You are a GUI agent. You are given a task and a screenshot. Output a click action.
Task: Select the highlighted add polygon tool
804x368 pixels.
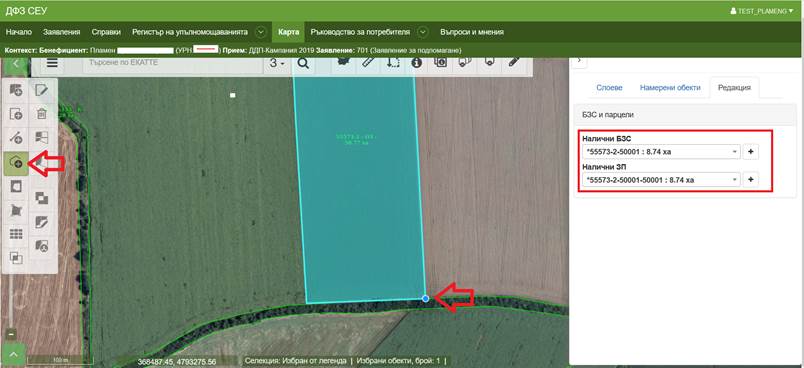16,163
